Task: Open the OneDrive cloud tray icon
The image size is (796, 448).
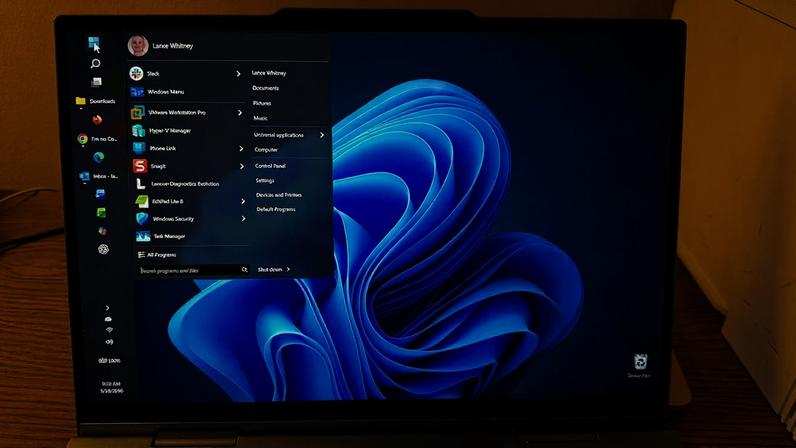Action: pyautogui.click(x=108, y=319)
